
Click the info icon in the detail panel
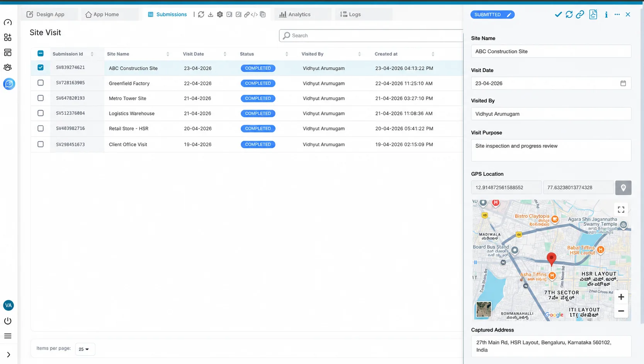[606, 14]
